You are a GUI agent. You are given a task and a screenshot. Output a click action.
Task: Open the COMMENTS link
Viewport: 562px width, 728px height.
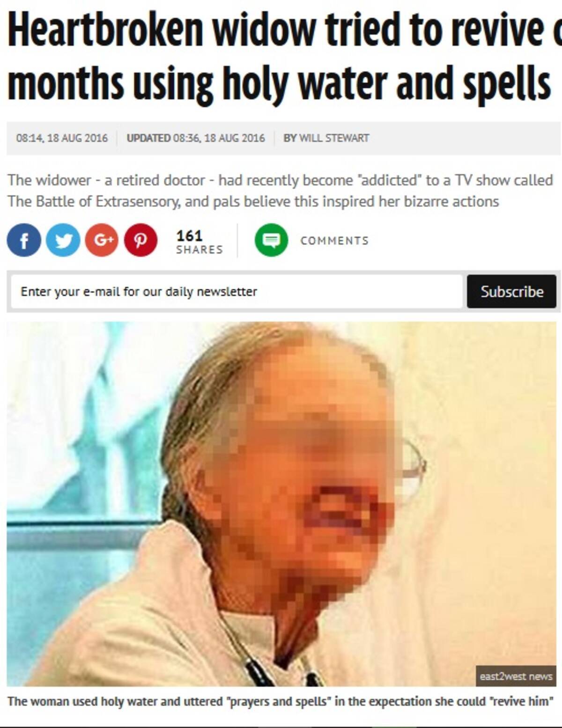point(334,241)
